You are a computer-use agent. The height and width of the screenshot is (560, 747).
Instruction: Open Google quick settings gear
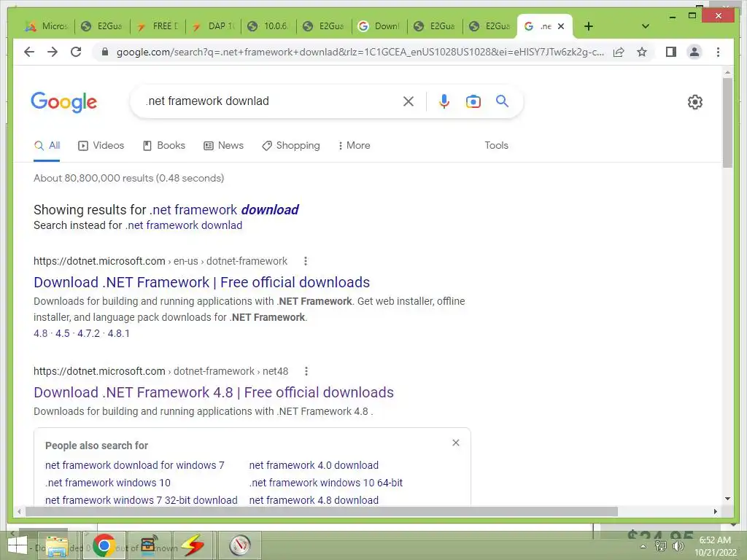point(695,102)
